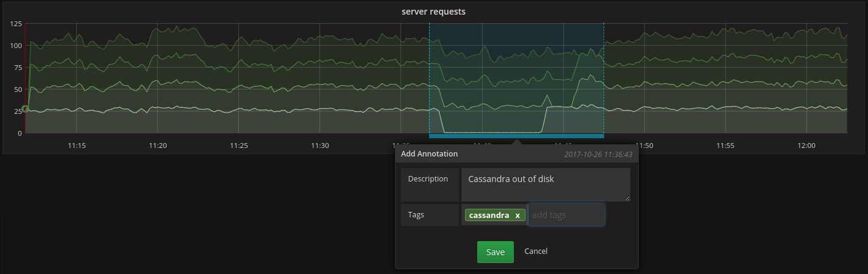Click the 11:55 time axis label
This screenshot has height=274, width=868.
pyautogui.click(x=725, y=146)
